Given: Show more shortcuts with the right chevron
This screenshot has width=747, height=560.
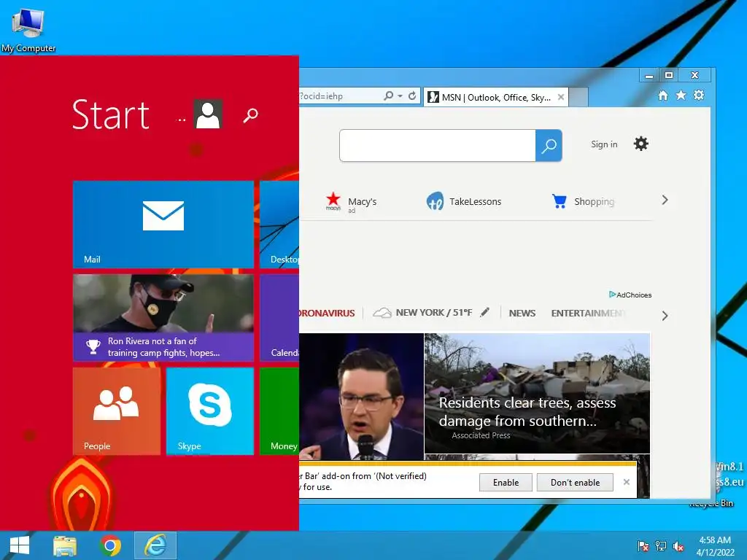Looking at the screenshot, I should click(x=665, y=200).
